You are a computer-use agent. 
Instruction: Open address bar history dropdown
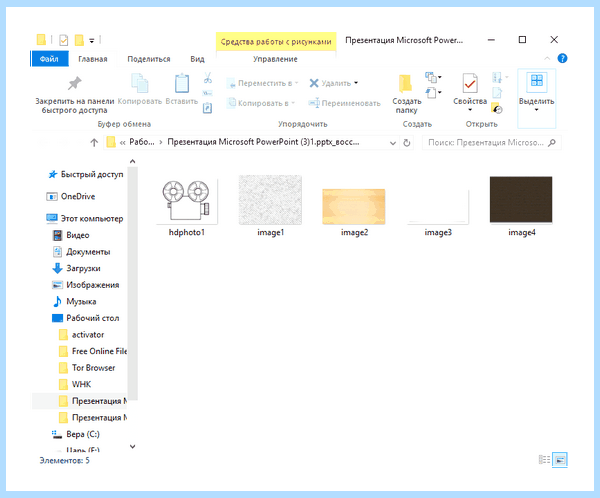[x=393, y=143]
